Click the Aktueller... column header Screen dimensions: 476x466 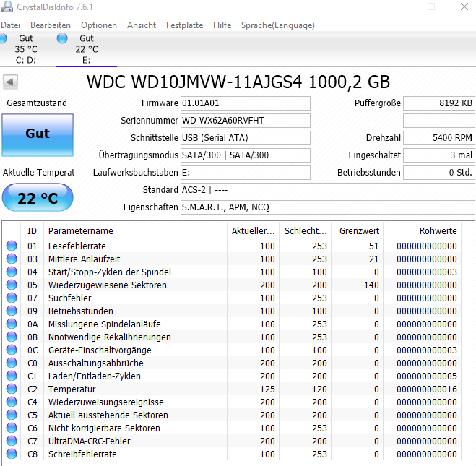tap(254, 231)
